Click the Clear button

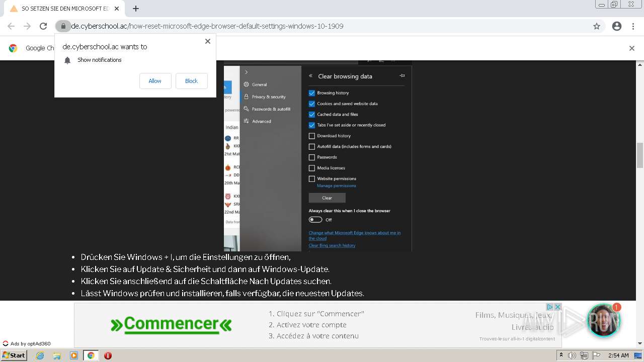[327, 198]
